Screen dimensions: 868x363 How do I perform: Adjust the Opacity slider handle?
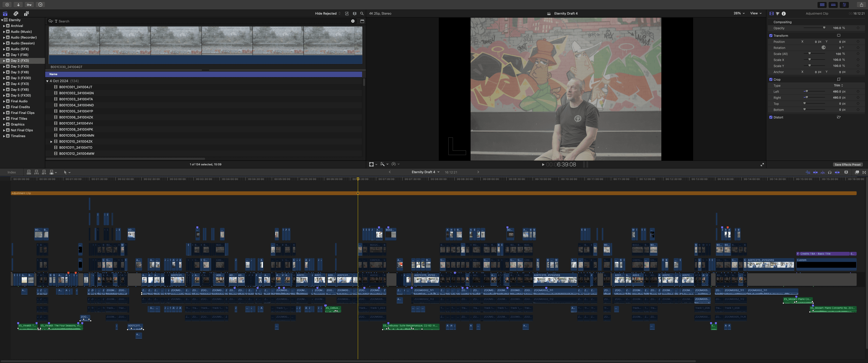tap(824, 28)
